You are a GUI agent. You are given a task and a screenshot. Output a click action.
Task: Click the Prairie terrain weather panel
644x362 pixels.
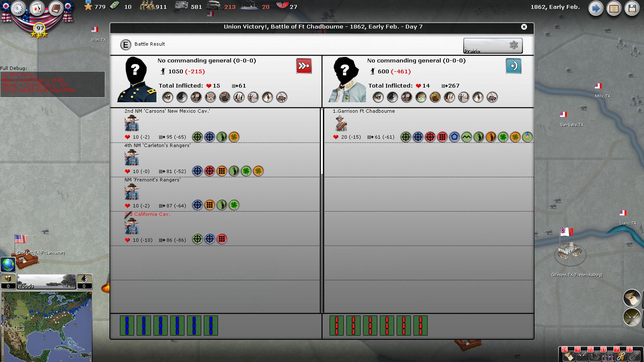pyautogui.click(x=493, y=46)
